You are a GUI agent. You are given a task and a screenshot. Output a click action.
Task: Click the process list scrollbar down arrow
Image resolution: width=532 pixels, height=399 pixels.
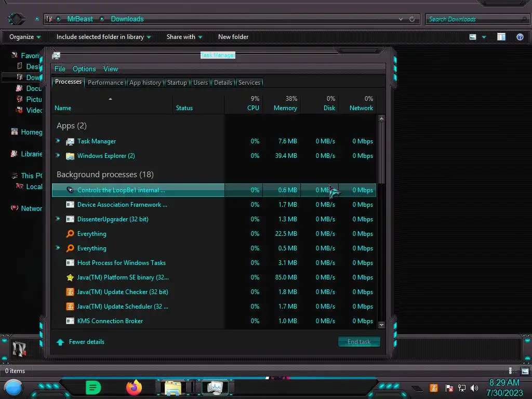(381, 325)
